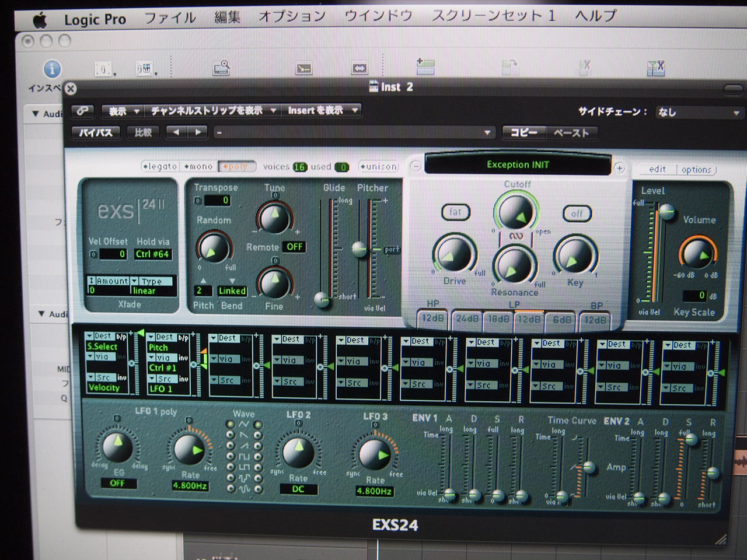Open the ウインドウ menu

pyautogui.click(x=378, y=16)
